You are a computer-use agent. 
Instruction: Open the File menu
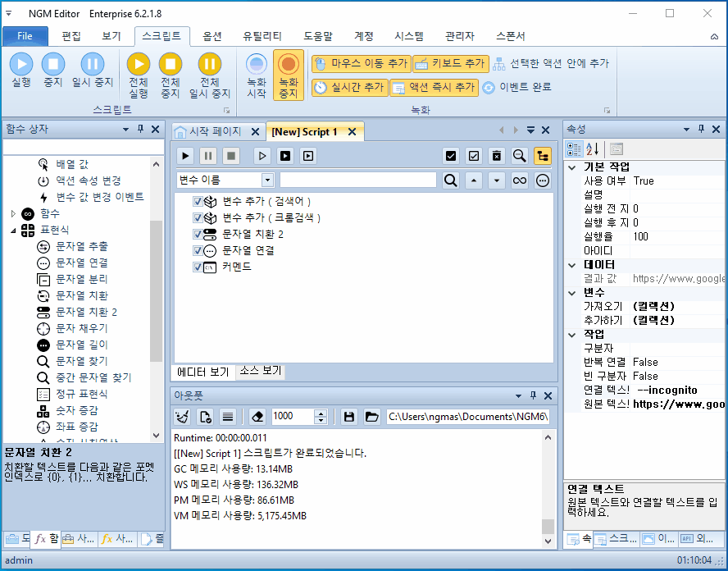click(x=25, y=36)
